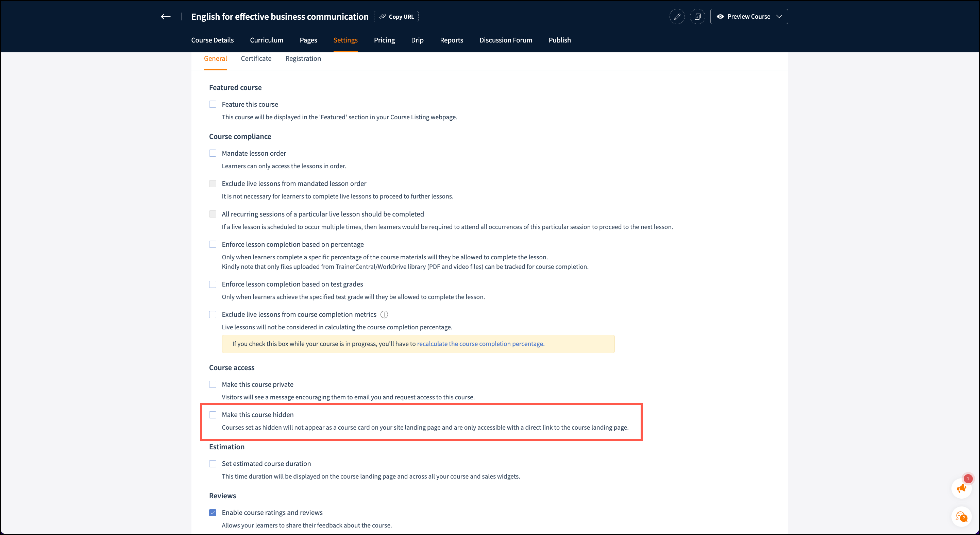Screen dimensions: 980x535
Task: Click the duplicate course icon
Action: (x=697, y=17)
